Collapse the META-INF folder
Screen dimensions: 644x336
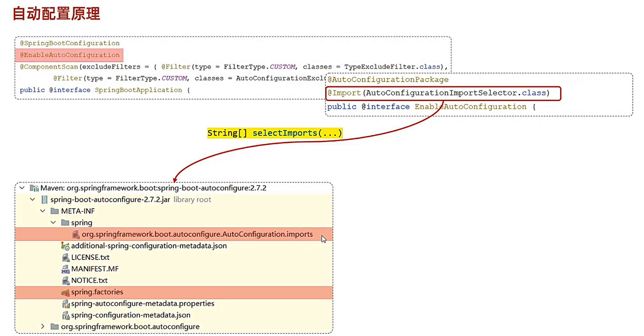(x=43, y=211)
